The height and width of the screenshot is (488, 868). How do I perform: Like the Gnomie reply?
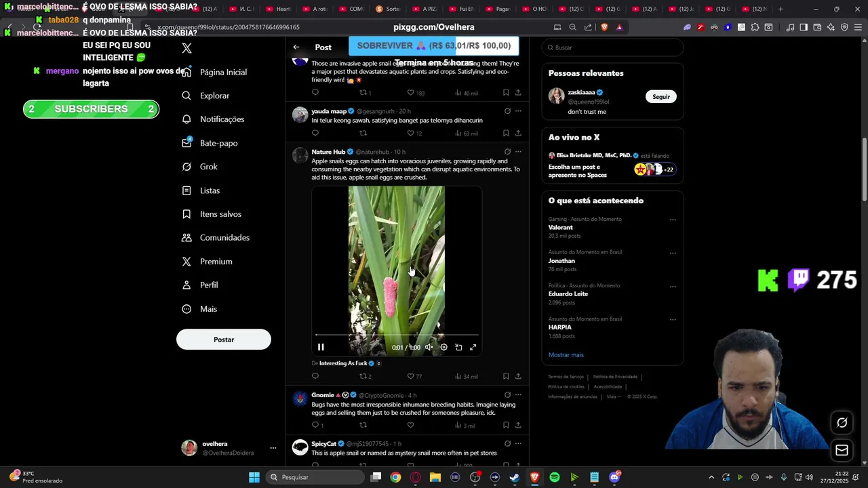tap(410, 425)
